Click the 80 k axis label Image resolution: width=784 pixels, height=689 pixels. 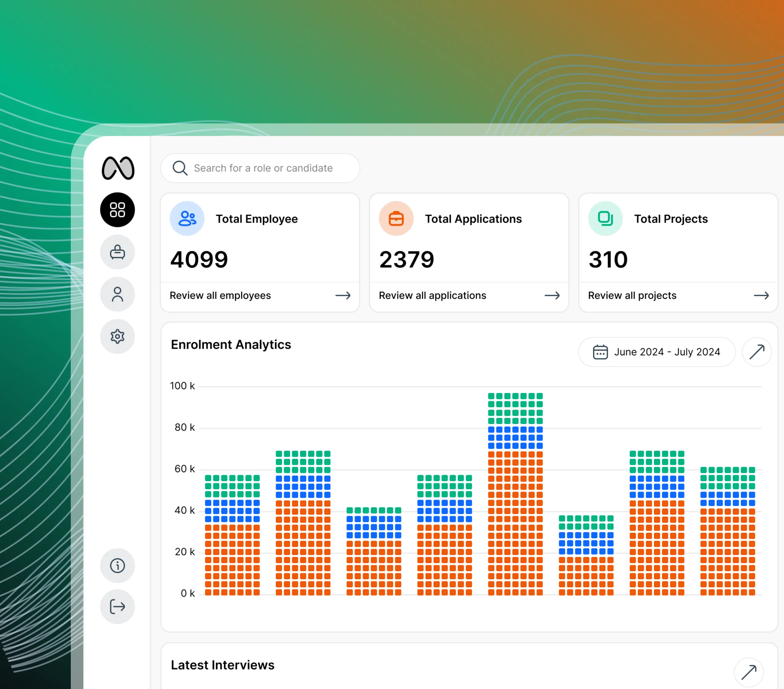pos(184,427)
